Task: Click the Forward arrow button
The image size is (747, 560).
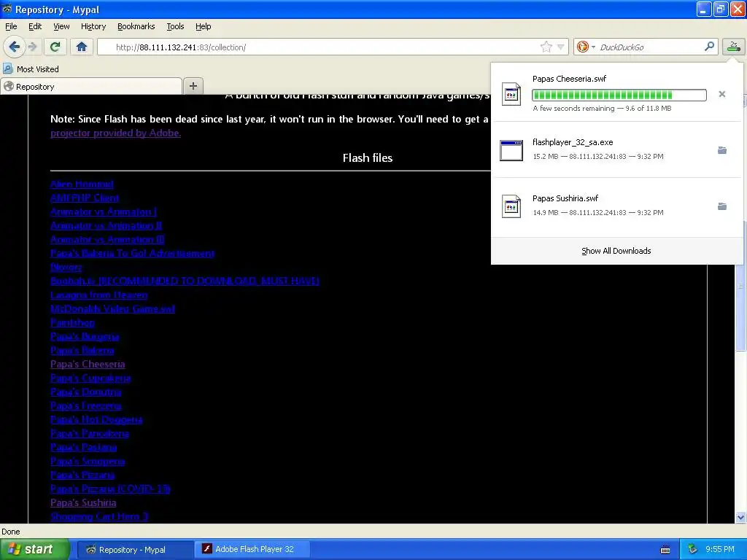Action: click(x=32, y=47)
